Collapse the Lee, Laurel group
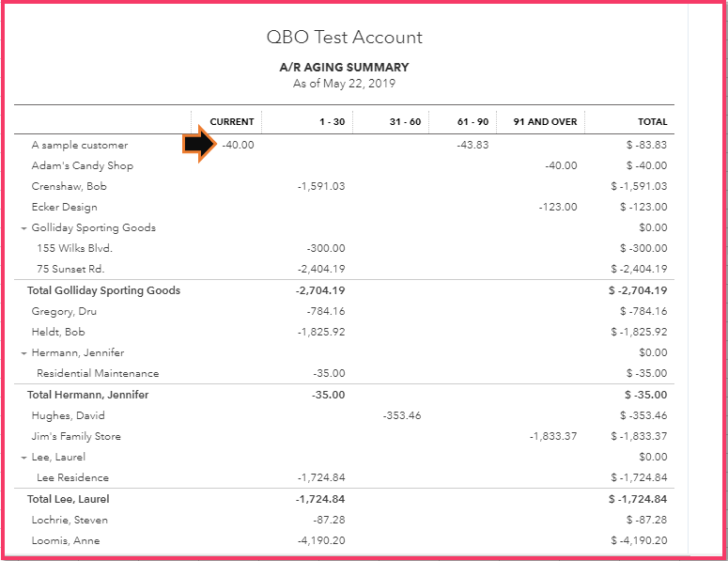The width and height of the screenshot is (728, 561). tap(23, 458)
